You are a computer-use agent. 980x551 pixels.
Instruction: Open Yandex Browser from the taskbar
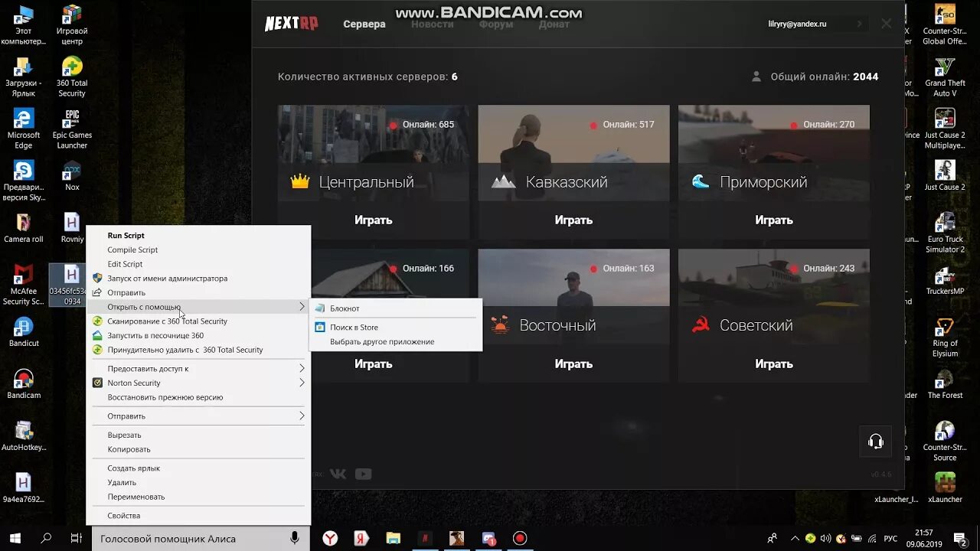tap(330, 538)
